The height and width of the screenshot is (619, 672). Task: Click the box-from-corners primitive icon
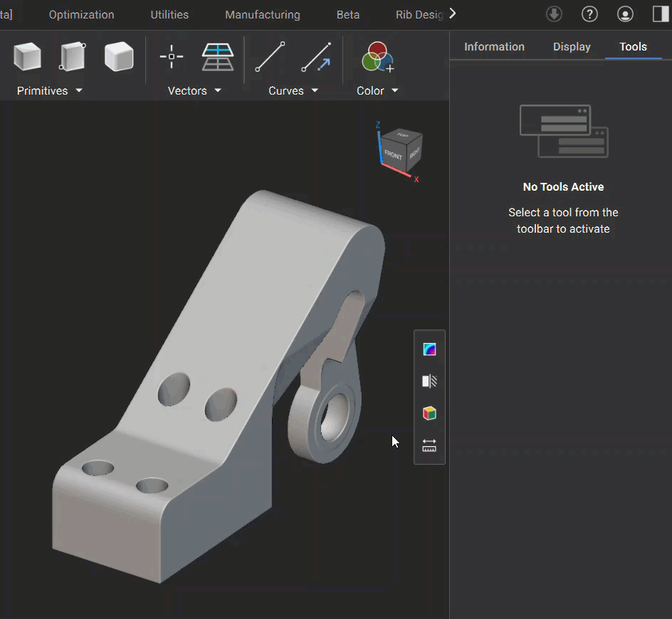(x=73, y=57)
